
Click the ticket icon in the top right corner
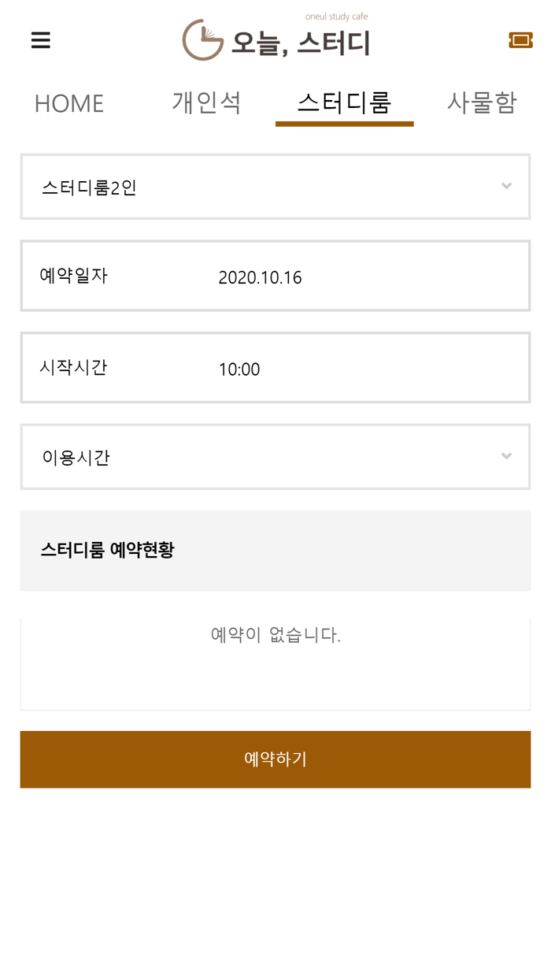520,40
